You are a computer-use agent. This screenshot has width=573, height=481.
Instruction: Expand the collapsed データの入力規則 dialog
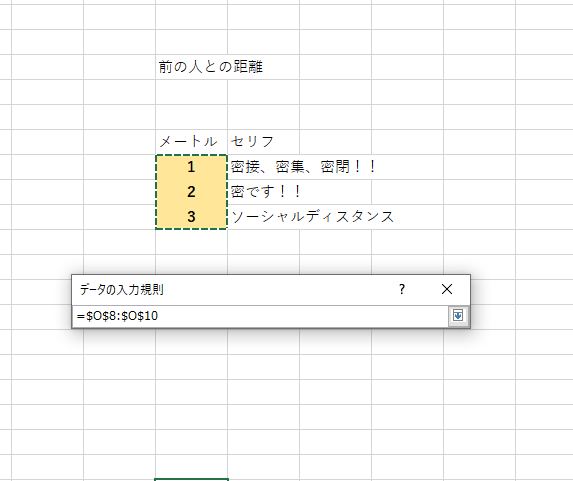pos(458,316)
